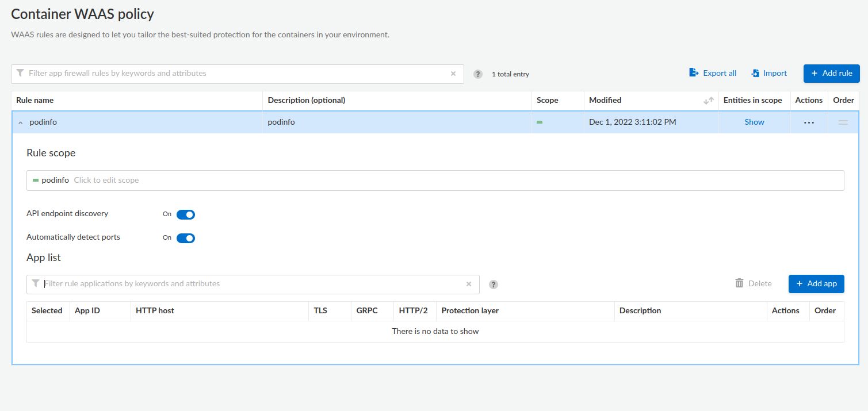Image resolution: width=868 pixels, height=411 pixels.
Task: Focus the app firewall rules filter field
Action: (x=236, y=74)
